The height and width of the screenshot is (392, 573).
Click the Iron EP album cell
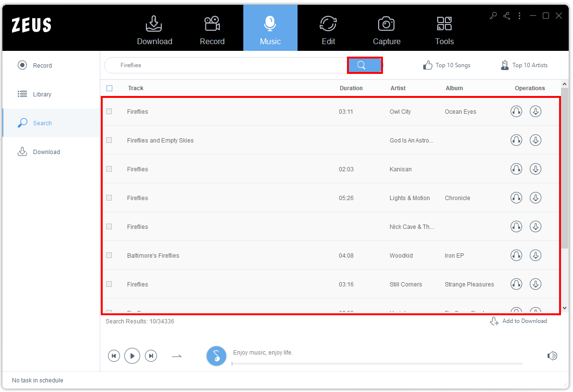454,255
